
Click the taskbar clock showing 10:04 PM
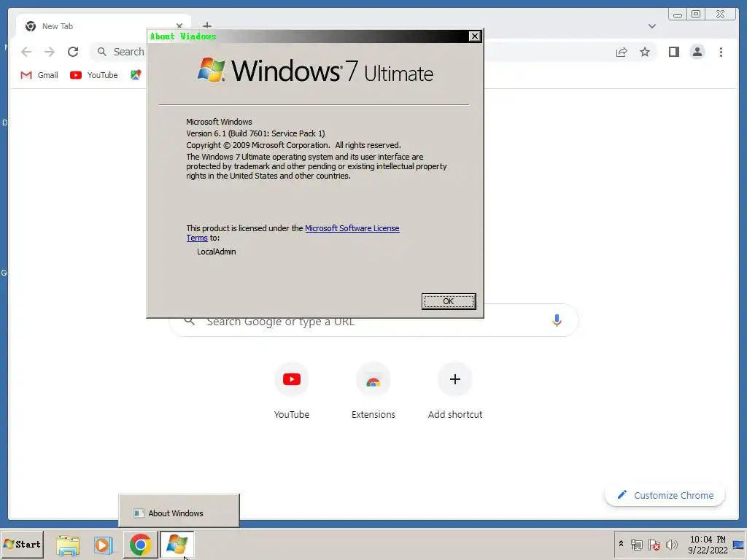(708, 545)
